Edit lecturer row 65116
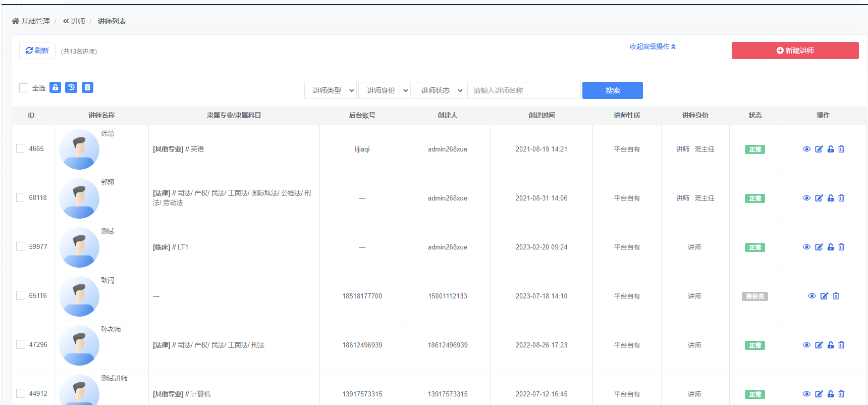Screen dimensions: 868x405 coord(824,296)
